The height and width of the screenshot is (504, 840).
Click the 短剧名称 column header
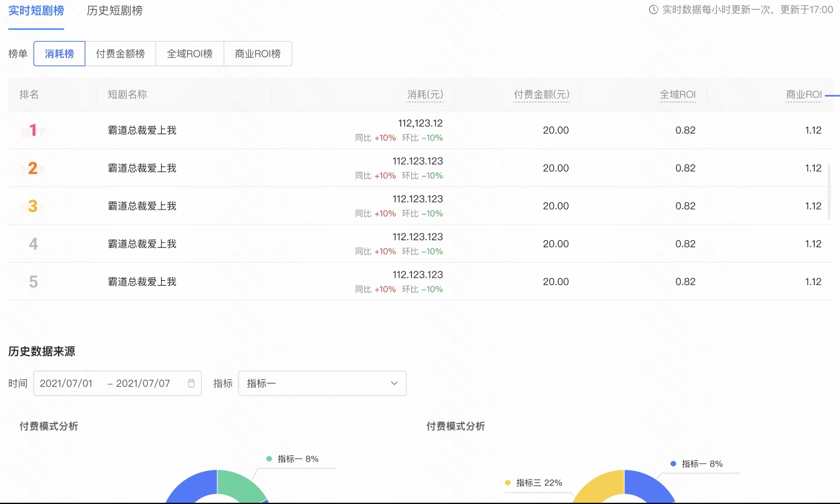[127, 95]
